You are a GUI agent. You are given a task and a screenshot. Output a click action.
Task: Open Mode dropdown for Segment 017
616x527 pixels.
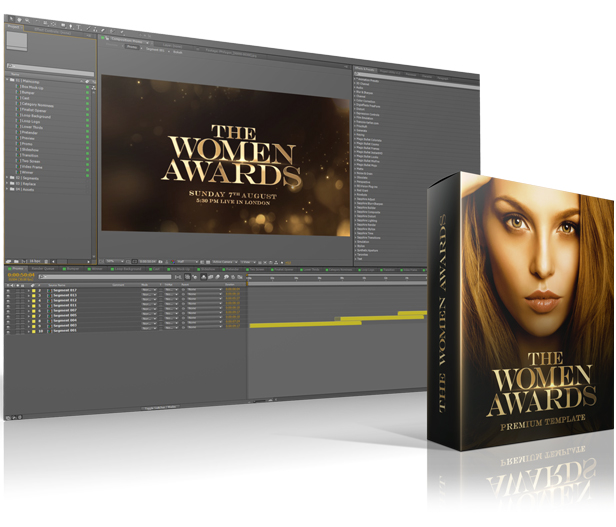[149, 290]
